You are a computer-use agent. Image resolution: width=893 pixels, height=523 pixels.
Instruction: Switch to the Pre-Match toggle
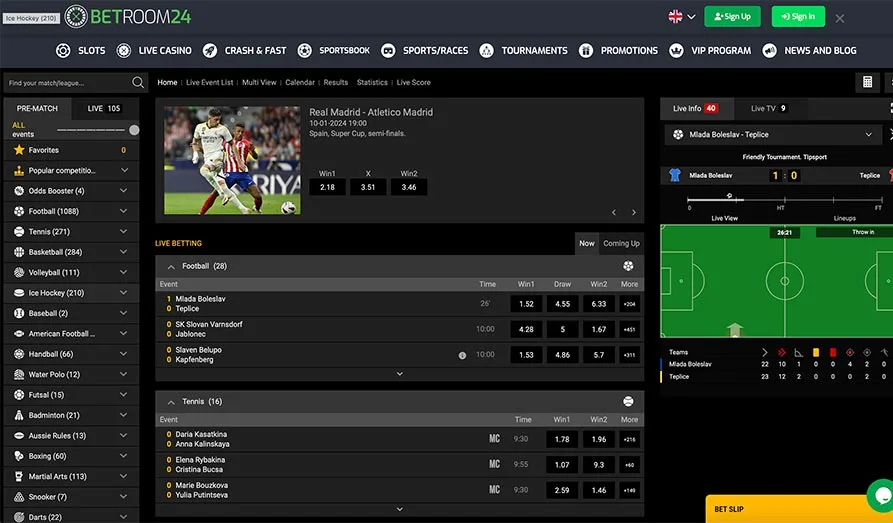(37, 108)
